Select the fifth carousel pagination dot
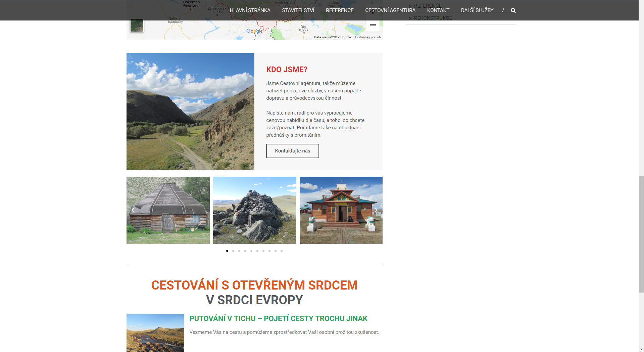This screenshot has width=644, height=352. click(x=251, y=251)
